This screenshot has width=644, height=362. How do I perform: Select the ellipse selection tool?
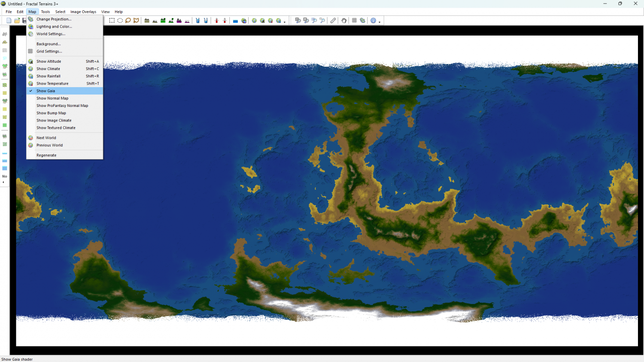[x=120, y=21]
